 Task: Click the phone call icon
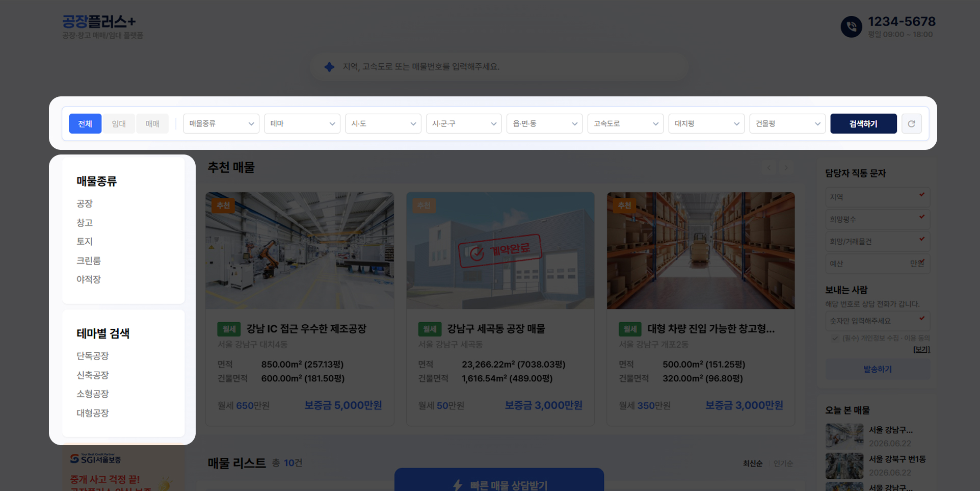[x=851, y=27]
